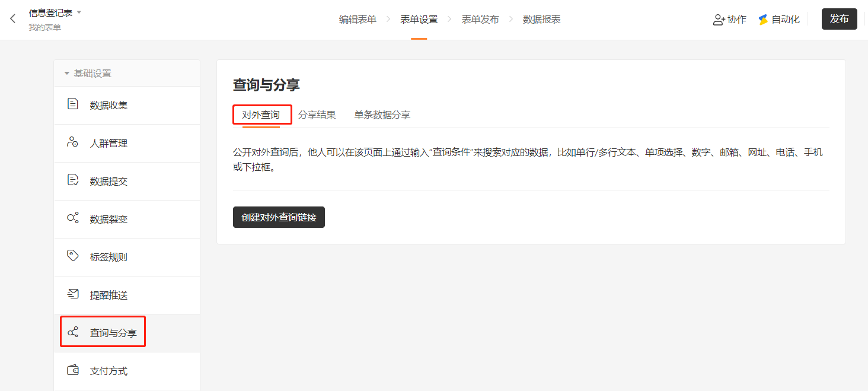
Task: Click the 信息登记表 form title
Action: point(51,12)
